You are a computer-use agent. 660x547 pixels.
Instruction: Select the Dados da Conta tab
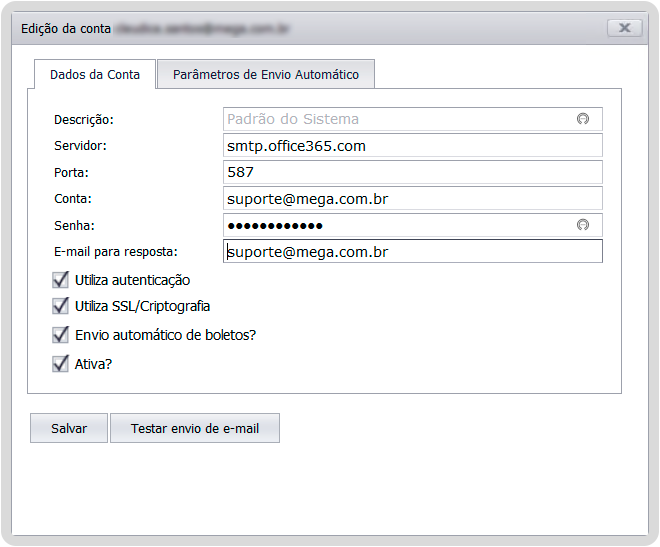tap(95, 75)
